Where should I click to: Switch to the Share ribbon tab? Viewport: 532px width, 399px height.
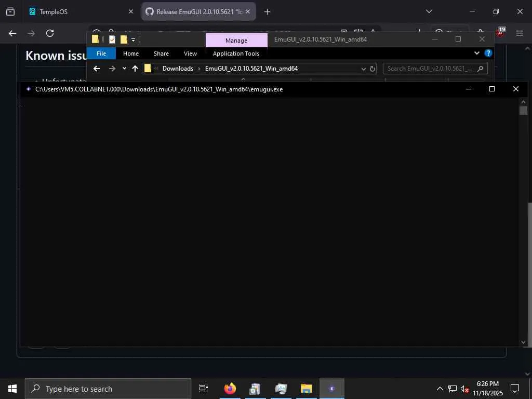[161, 54]
